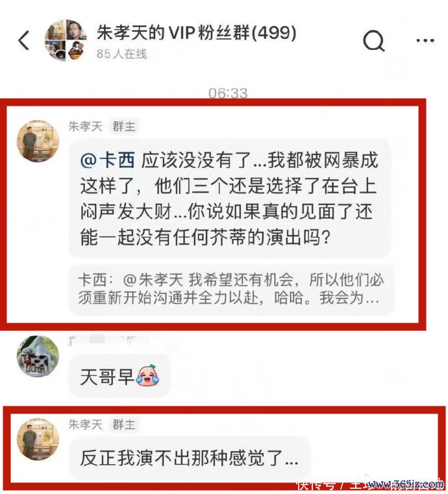Open group info via 朱孝天的 VIP 粉丝群 title

tap(197, 32)
